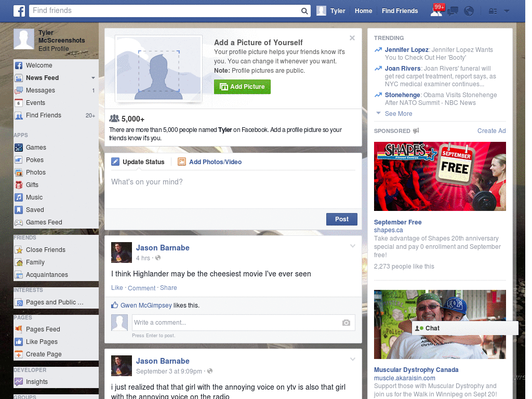
Task: Click the What's on your mind box
Action: (x=233, y=189)
